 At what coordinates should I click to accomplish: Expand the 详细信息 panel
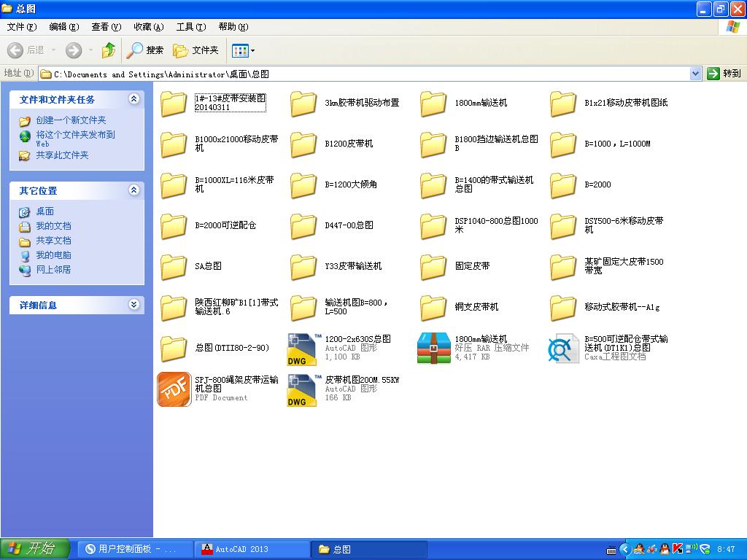[134, 305]
